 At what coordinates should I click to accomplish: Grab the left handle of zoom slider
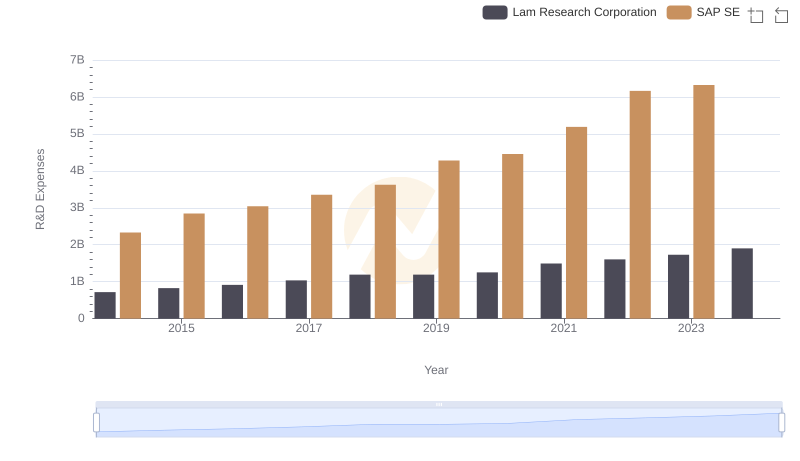[96, 422]
